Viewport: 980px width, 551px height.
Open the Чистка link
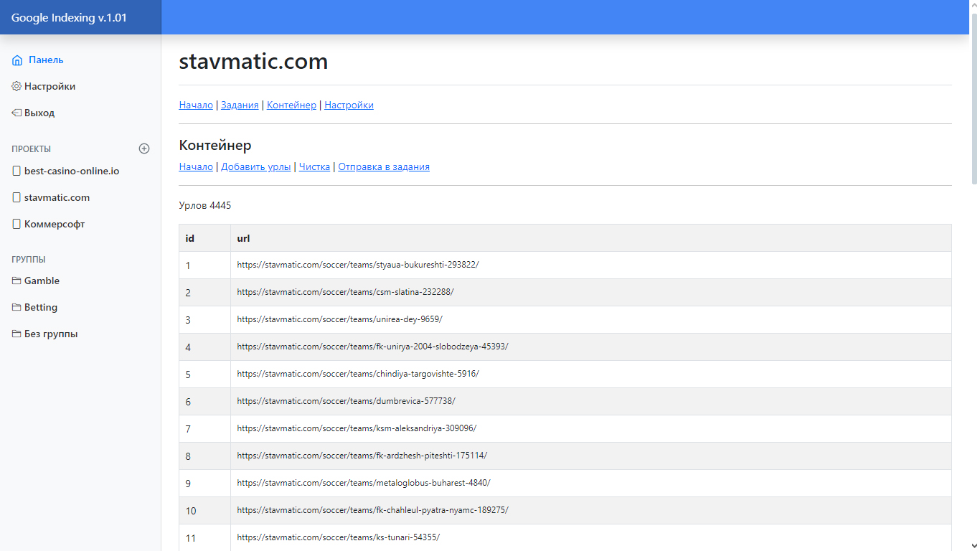click(x=314, y=166)
